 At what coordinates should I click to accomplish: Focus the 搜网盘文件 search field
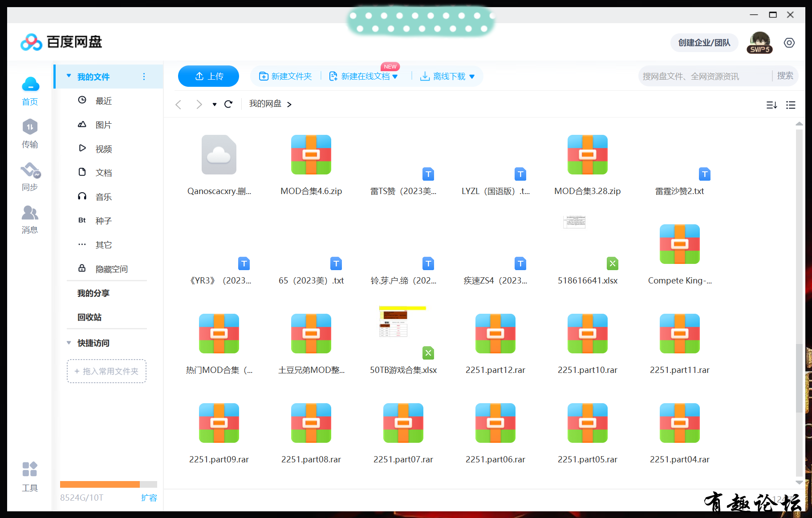click(705, 76)
